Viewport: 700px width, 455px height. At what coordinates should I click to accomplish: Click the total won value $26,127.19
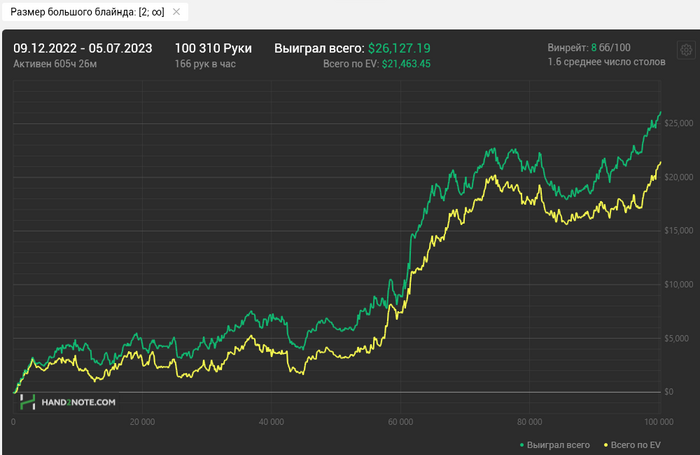tap(399, 48)
